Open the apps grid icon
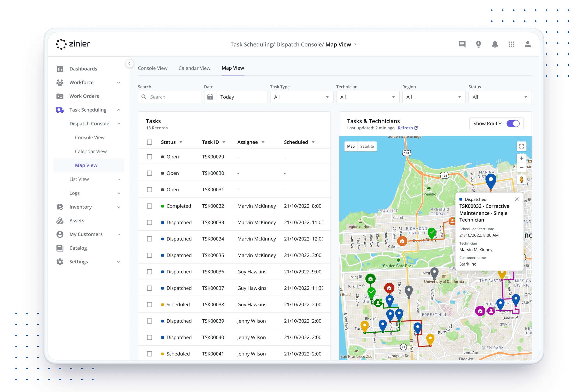 pos(511,44)
